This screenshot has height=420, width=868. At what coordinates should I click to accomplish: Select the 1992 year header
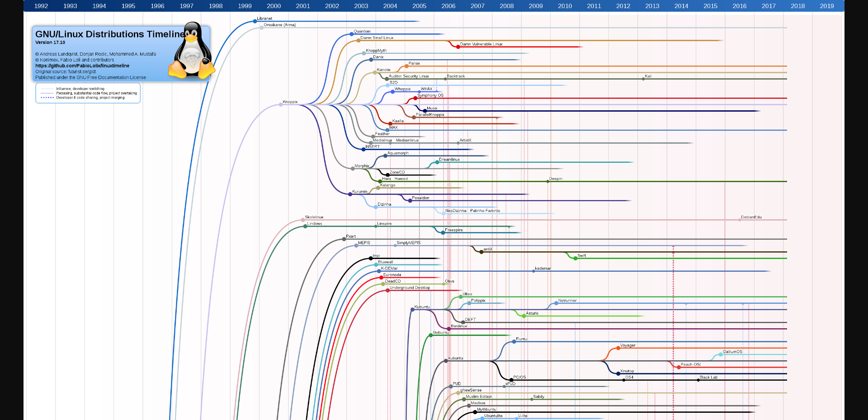coord(41,6)
